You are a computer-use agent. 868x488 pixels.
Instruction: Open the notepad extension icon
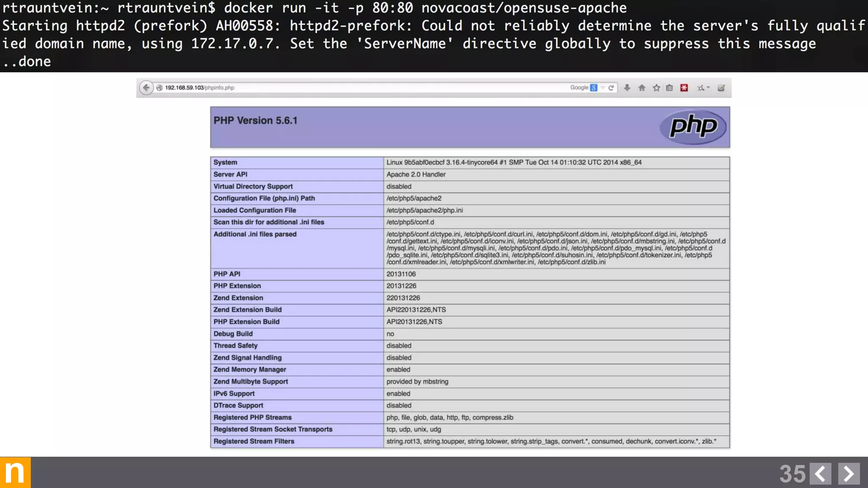coord(721,88)
